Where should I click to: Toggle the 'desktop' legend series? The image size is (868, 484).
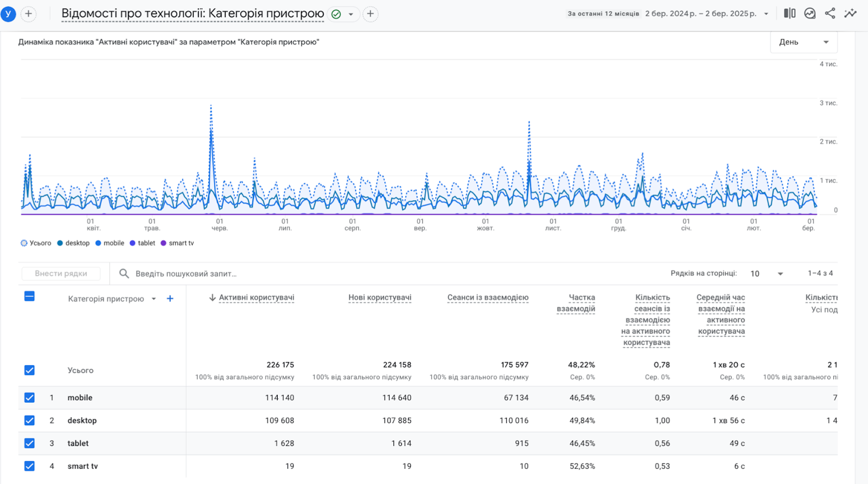coord(73,243)
